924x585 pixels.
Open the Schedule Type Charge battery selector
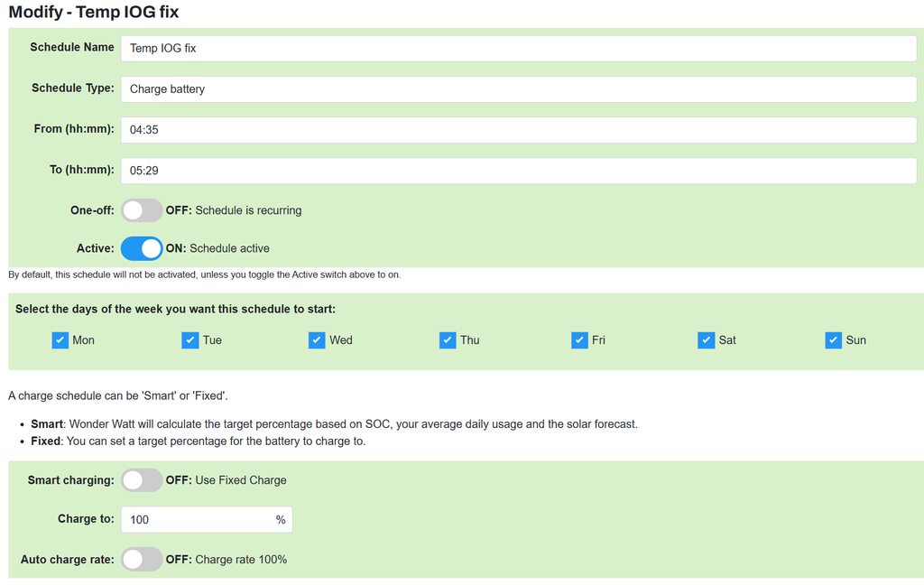pyautogui.click(x=518, y=89)
